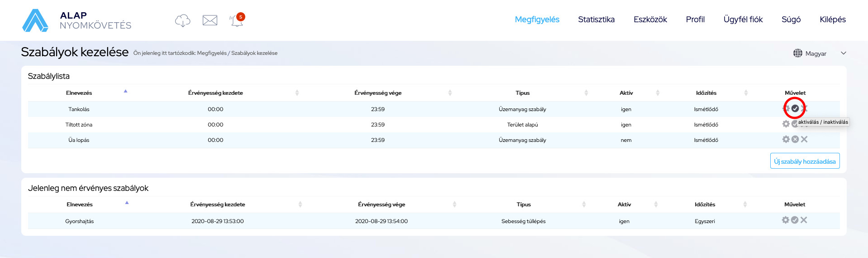This screenshot has width=868, height=258.
Task: Sort Szabálylista by Aktív column arrows
Action: pyautogui.click(x=658, y=93)
